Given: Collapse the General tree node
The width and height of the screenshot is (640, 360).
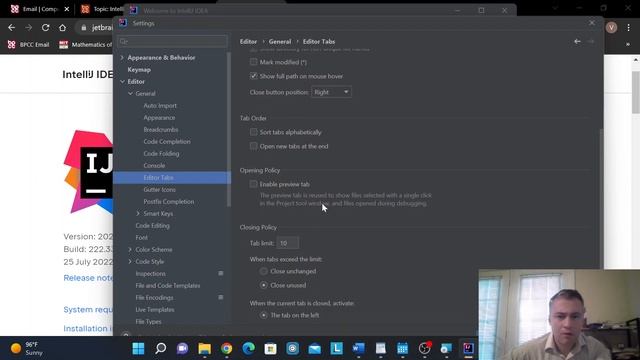Looking at the screenshot, I should 130,93.
